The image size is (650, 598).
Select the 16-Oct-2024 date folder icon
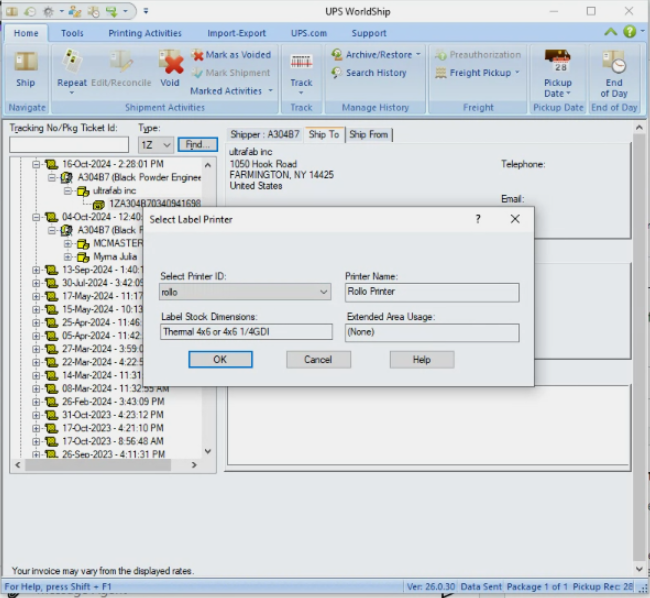[51, 165]
